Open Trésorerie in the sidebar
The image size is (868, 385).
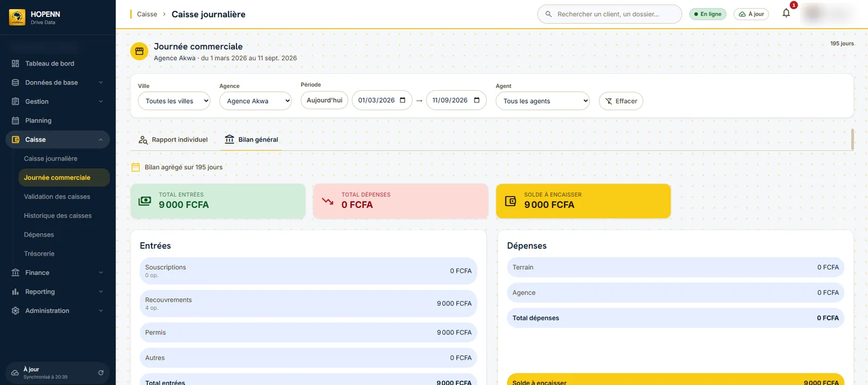click(x=64, y=254)
